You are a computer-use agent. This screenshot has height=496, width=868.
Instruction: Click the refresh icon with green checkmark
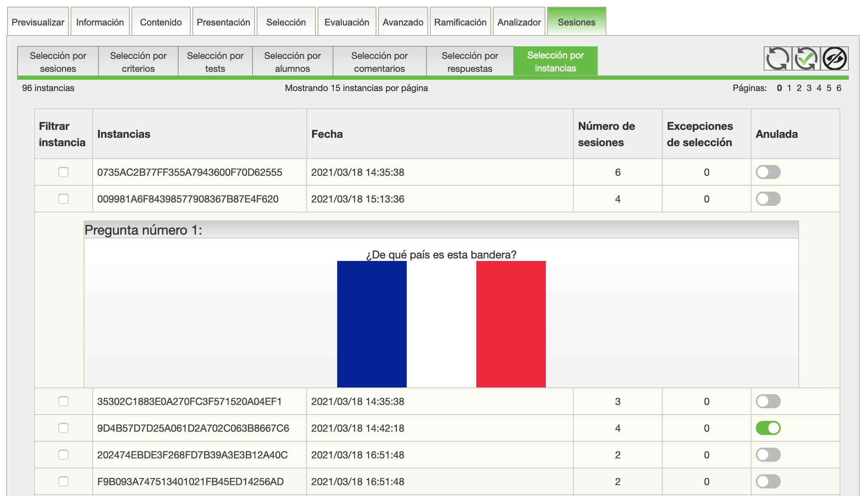point(806,58)
